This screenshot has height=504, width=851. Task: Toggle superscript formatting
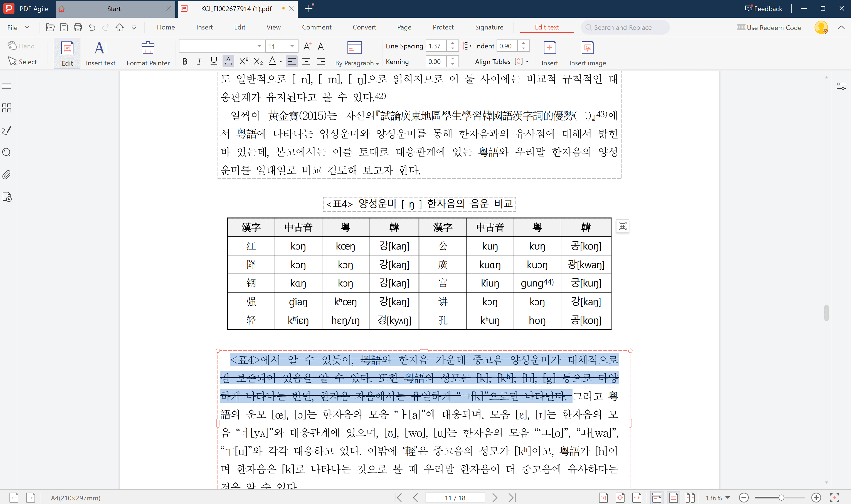tap(243, 61)
